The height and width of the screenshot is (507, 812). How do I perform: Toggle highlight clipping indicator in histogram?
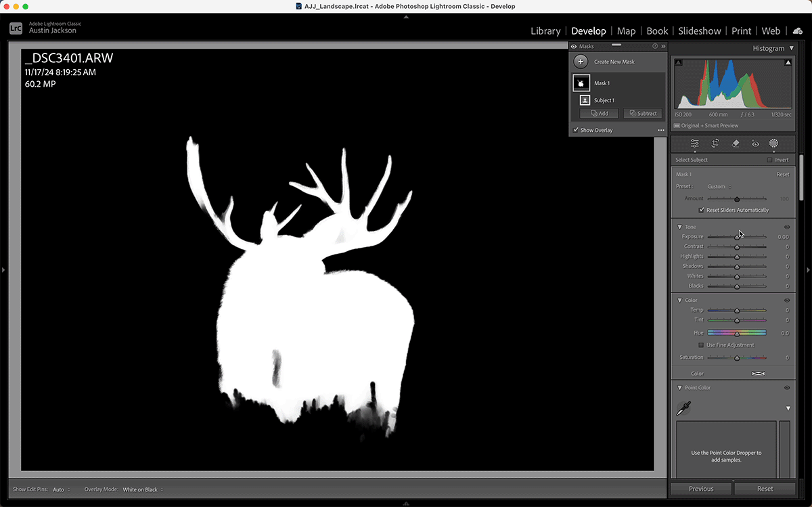click(788, 63)
